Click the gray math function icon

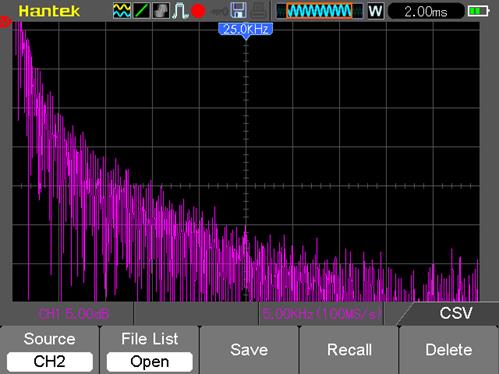pyautogui.click(x=161, y=11)
